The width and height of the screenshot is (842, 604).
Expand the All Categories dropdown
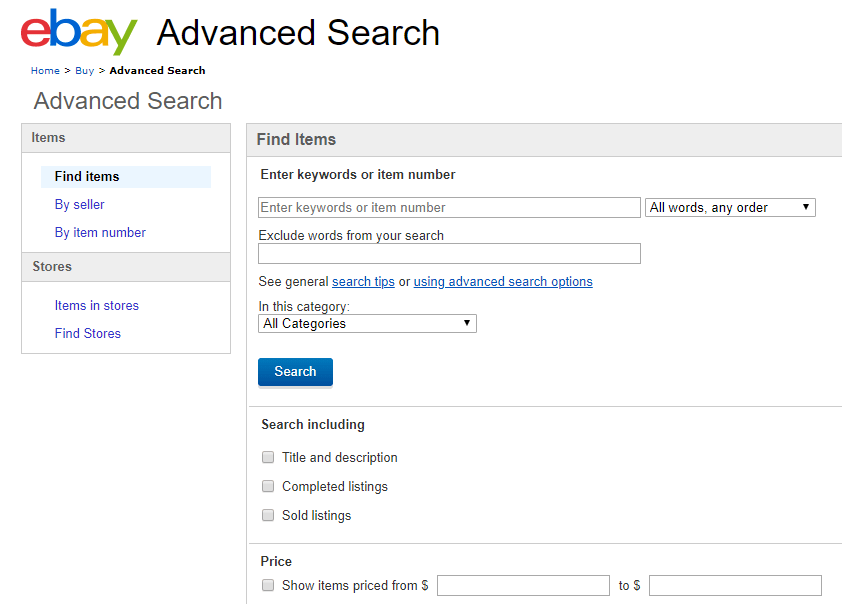pyautogui.click(x=367, y=323)
